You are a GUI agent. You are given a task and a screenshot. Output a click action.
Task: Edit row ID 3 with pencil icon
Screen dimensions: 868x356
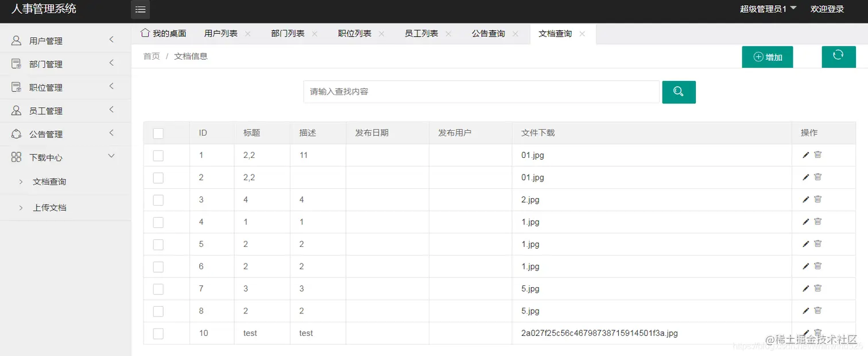coord(806,199)
